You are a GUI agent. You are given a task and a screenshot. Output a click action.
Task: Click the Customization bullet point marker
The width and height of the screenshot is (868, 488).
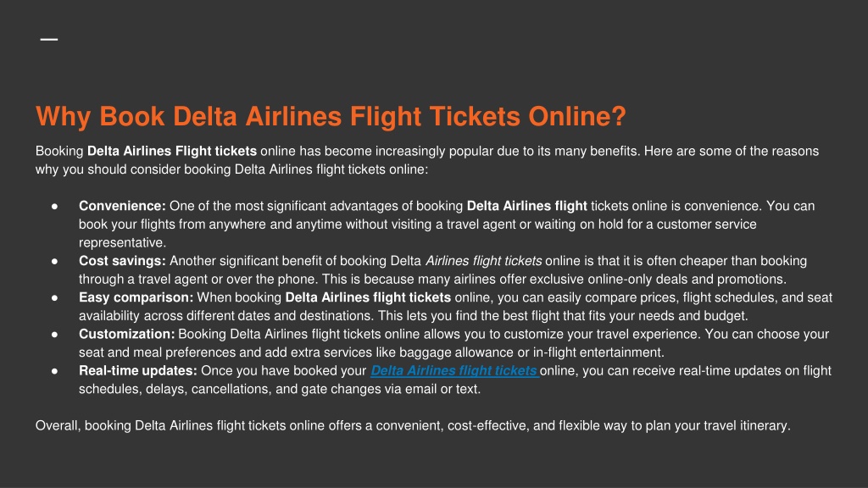55,334
